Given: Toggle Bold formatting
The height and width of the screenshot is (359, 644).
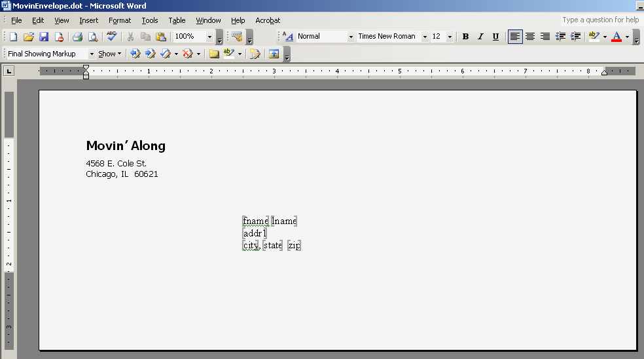Looking at the screenshot, I should (x=465, y=37).
